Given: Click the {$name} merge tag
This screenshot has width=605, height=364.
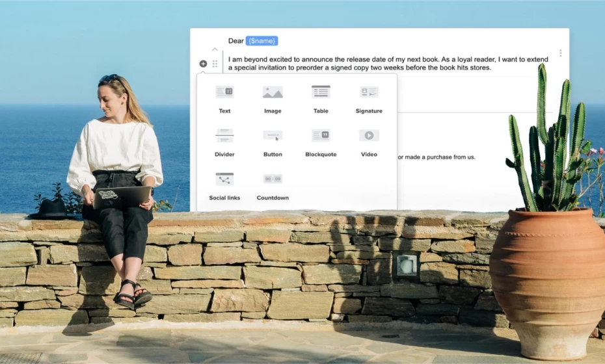Looking at the screenshot, I should [x=262, y=41].
